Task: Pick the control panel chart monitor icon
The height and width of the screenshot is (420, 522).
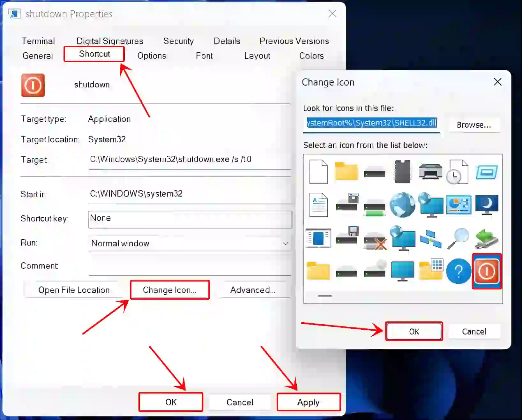Action: click(x=459, y=205)
